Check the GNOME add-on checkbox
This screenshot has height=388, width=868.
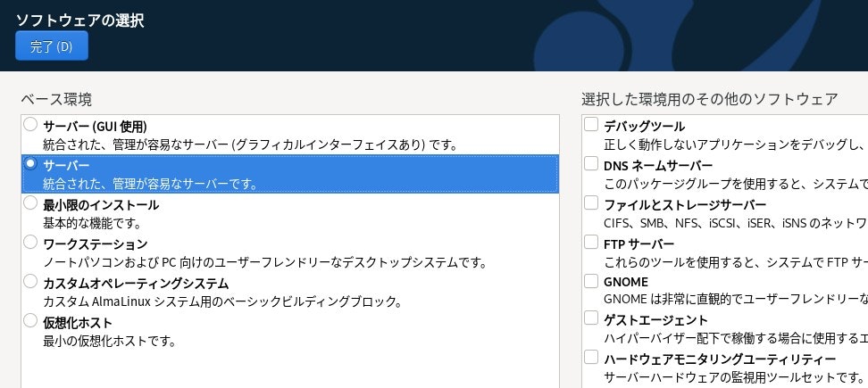(x=591, y=282)
